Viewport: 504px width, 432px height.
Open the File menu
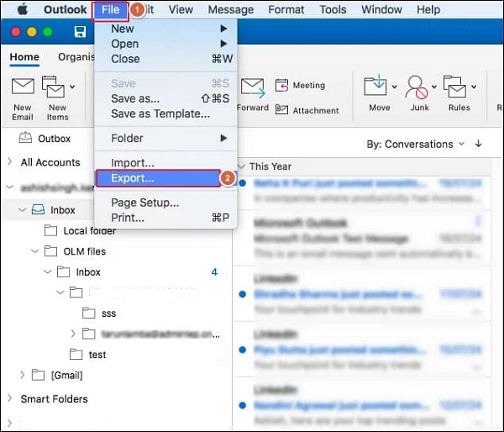pos(110,10)
